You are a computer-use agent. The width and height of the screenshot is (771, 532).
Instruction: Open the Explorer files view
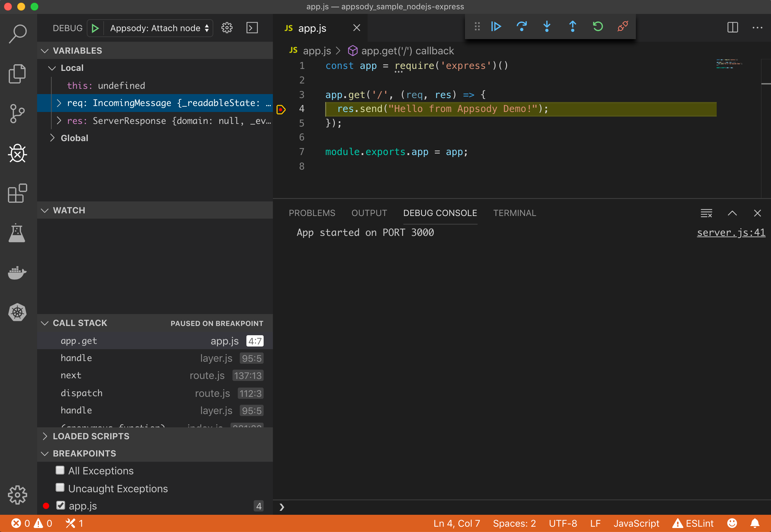(x=18, y=74)
